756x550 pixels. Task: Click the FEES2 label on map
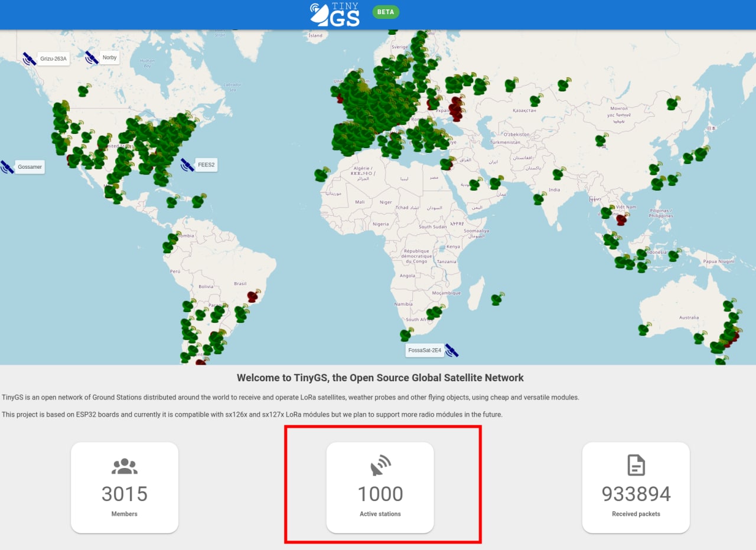point(206,165)
